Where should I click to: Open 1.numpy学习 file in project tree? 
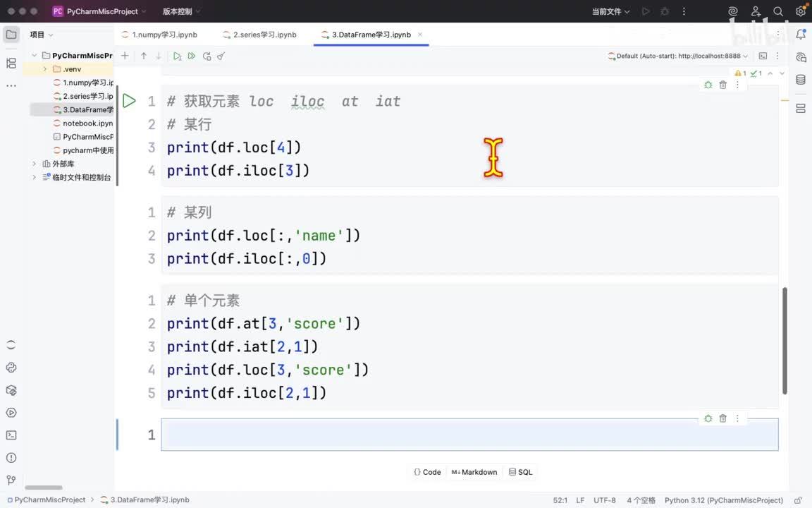coord(83,83)
